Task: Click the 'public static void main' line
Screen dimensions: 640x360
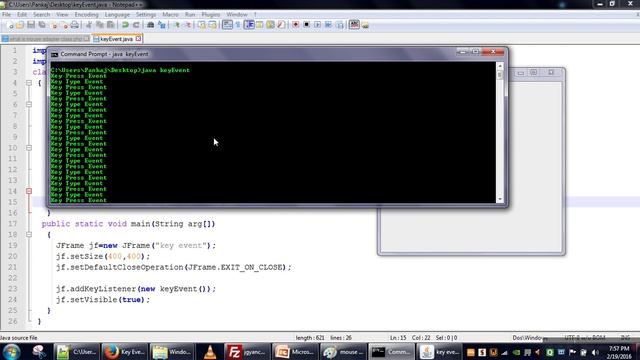Action: (128, 224)
